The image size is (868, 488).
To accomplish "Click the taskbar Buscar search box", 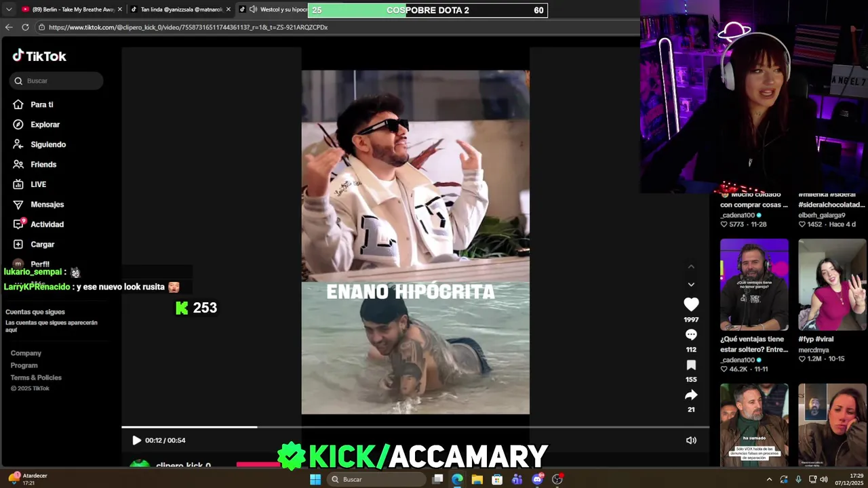I will pos(375,479).
